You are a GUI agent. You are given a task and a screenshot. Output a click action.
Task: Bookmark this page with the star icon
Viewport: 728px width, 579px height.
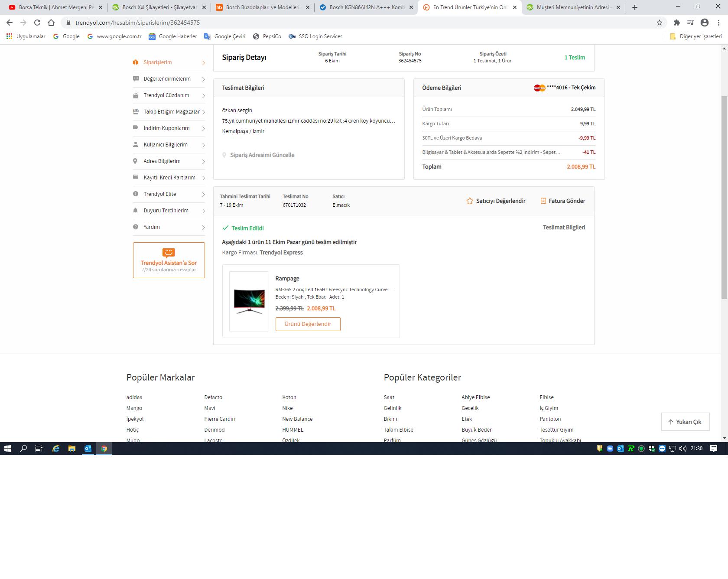click(x=660, y=23)
